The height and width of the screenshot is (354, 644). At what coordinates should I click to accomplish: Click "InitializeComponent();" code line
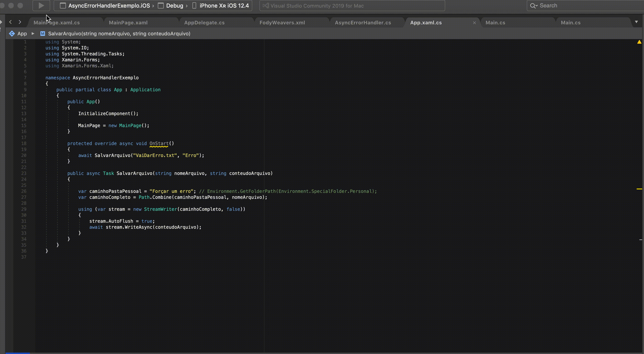[108, 114]
